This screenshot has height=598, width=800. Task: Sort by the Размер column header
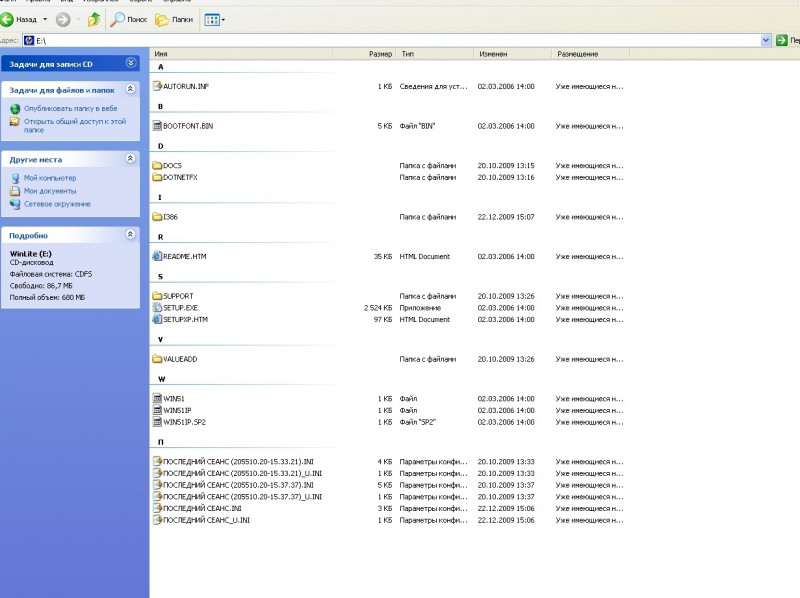pyautogui.click(x=364, y=54)
